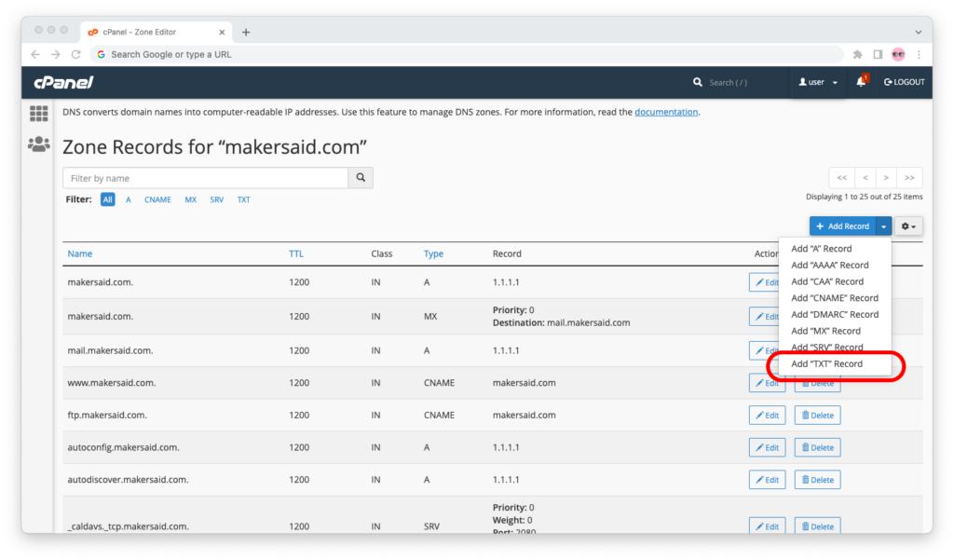Edit the autodiscover.makersaid.com. record

[768, 480]
